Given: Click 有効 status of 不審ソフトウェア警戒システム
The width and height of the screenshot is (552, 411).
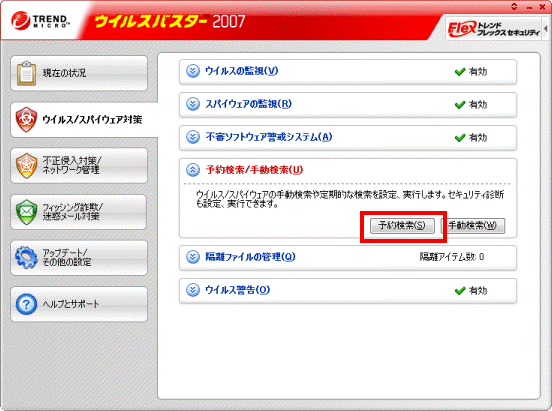Looking at the screenshot, I should tap(478, 138).
